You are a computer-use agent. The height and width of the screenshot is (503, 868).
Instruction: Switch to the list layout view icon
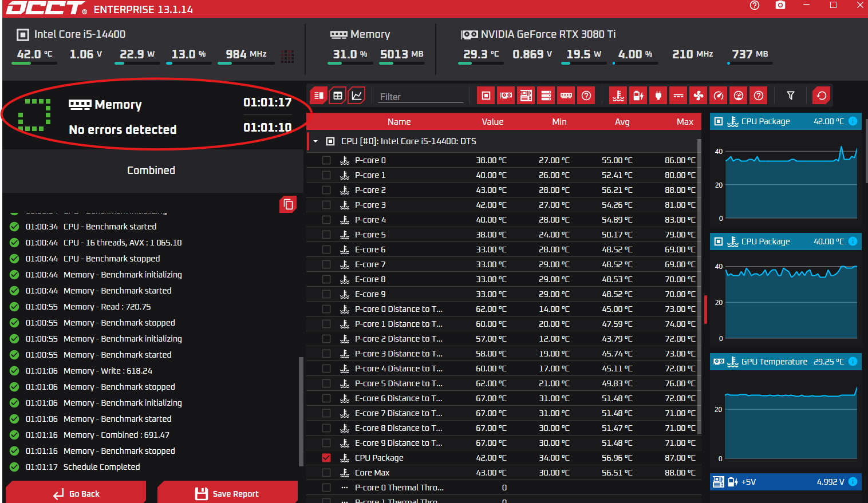click(x=319, y=96)
